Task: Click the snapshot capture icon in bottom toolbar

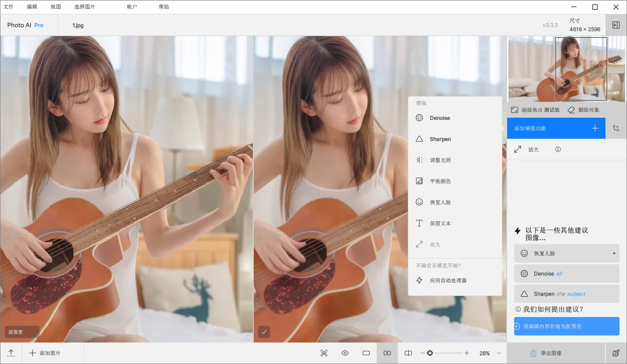Action: (x=324, y=353)
